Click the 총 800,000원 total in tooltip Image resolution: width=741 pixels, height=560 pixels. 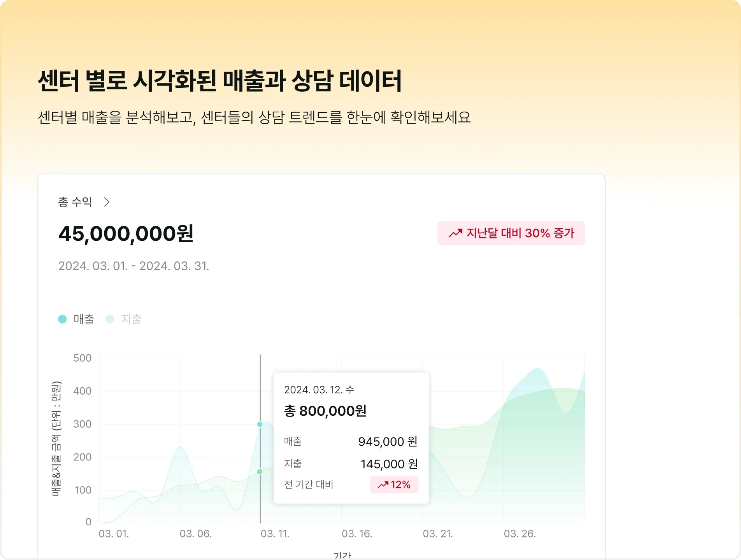pos(325,411)
